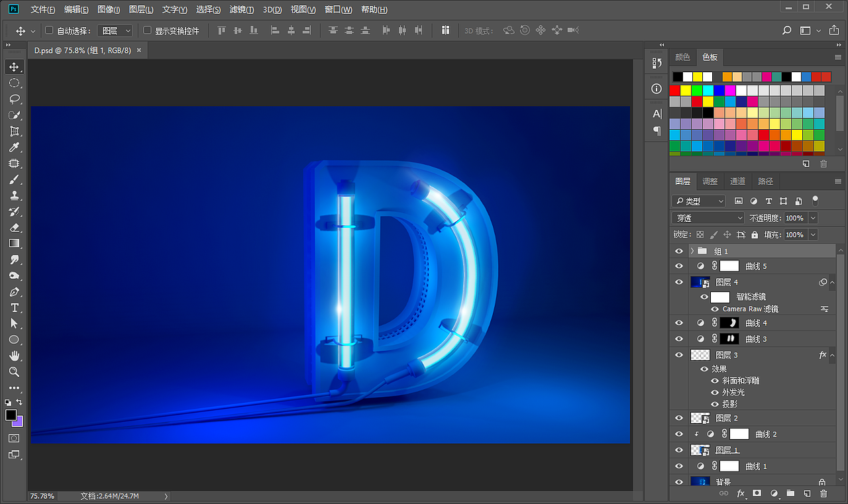This screenshot has height=504, width=848.
Task: Select the Zoom tool
Action: click(15, 372)
